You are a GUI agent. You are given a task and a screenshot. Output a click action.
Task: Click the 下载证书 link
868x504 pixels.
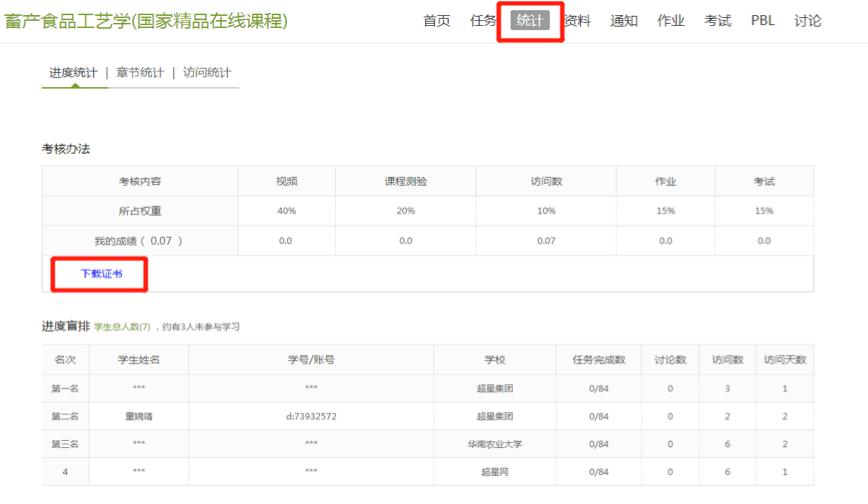click(x=101, y=273)
